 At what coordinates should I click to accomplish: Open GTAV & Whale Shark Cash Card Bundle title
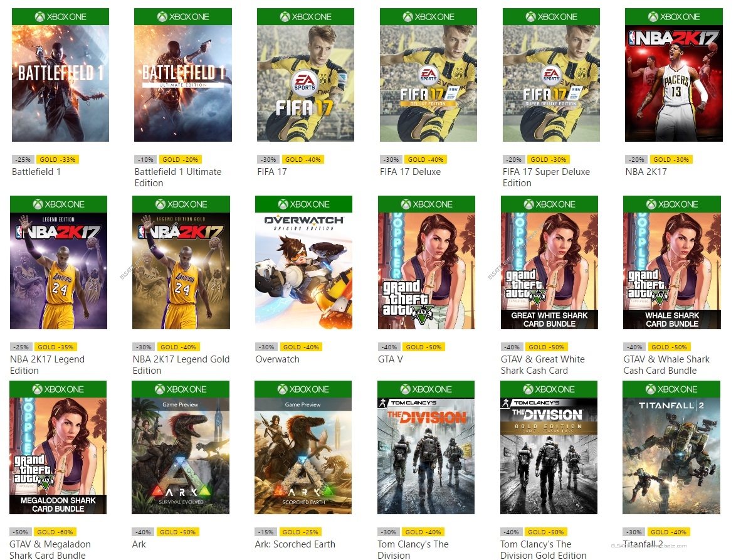click(666, 365)
